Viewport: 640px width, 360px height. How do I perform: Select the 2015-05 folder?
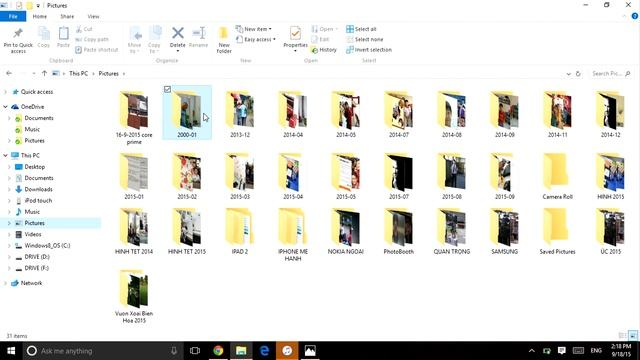click(x=346, y=176)
